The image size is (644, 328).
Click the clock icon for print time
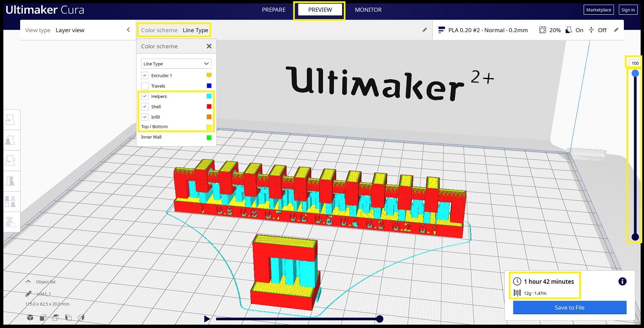517,282
